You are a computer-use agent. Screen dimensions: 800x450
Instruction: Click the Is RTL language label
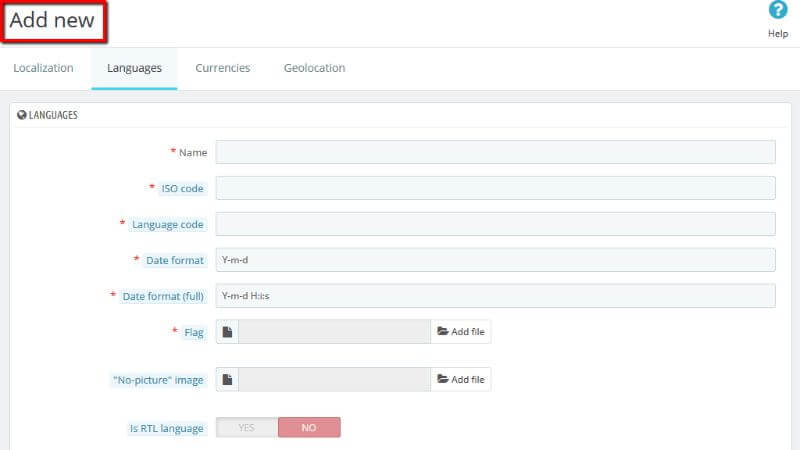click(x=166, y=429)
